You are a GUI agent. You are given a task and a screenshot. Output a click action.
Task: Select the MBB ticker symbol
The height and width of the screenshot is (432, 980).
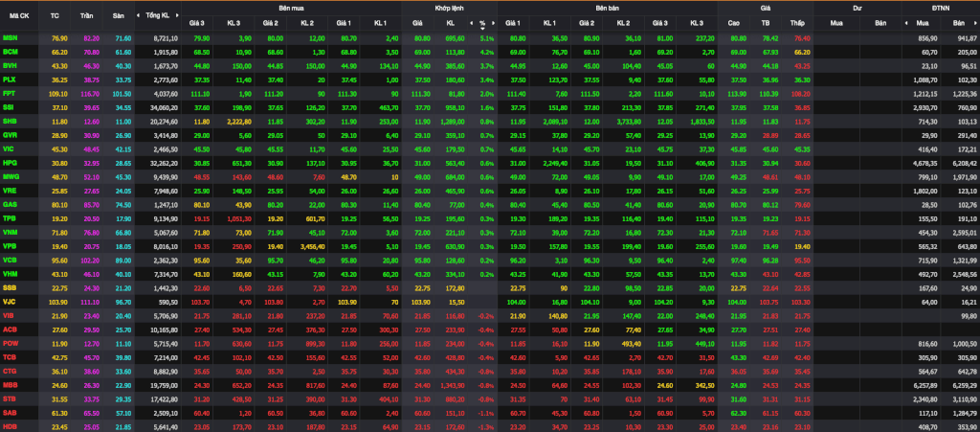tap(10, 384)
